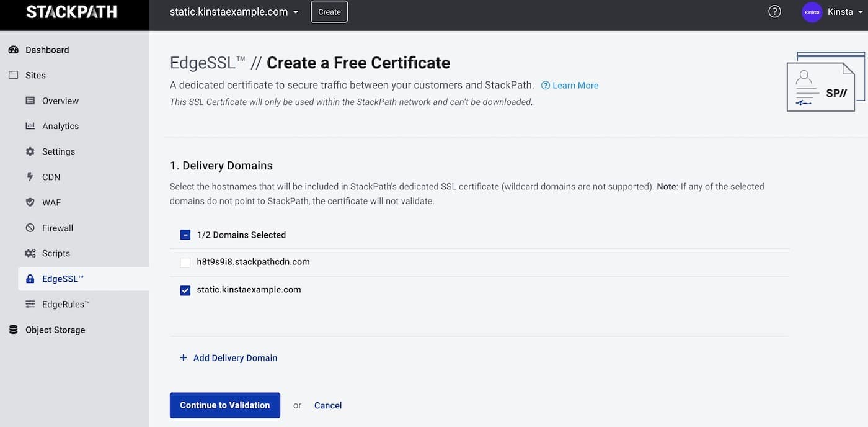Viewport: 868px width, 427px height.
Task: Select the Scripts sidebar icon
Action: [29, 253]
